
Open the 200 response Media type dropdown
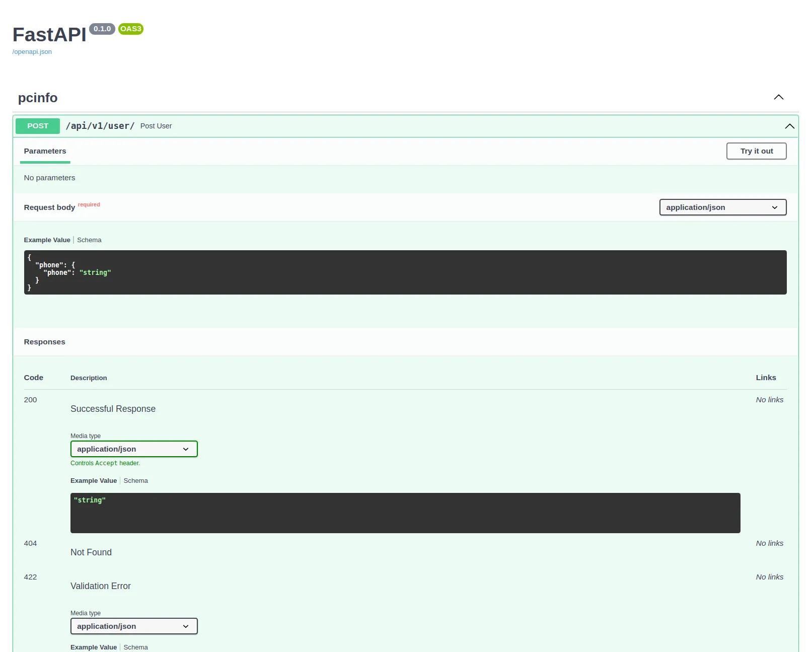(x=134, y=449)
